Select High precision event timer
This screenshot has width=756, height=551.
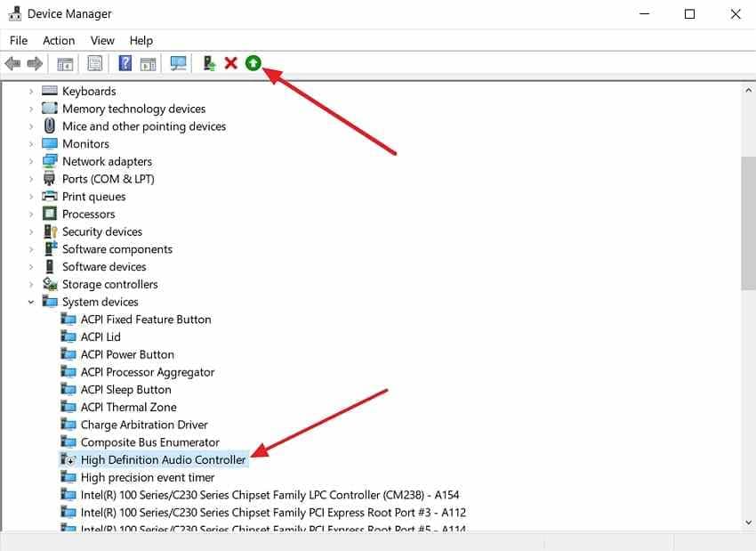coord(148,478)
